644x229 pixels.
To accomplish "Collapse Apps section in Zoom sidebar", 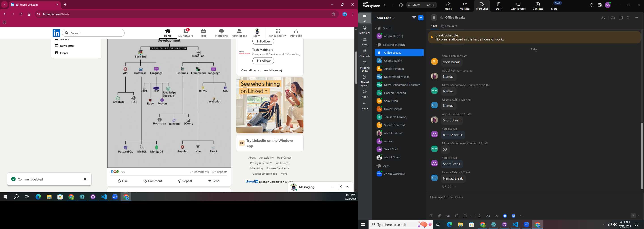I will tap(375, 166).
